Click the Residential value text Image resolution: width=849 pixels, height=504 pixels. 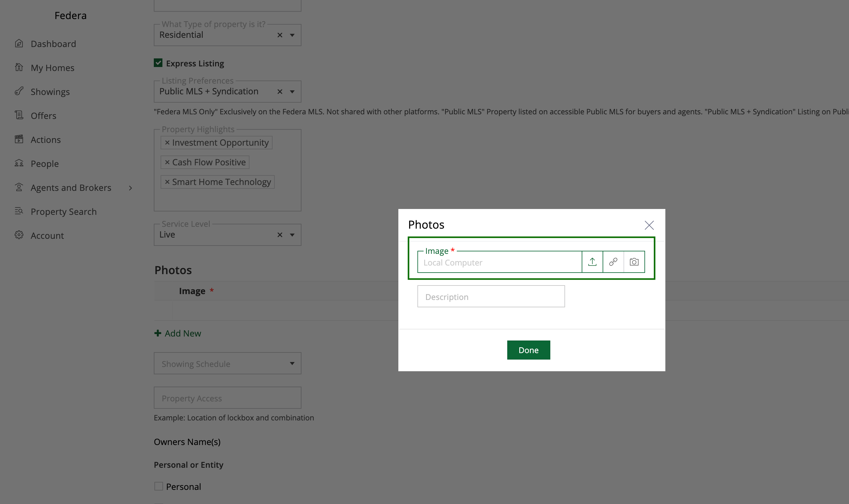pyautogui.click(x=181, y=35)
